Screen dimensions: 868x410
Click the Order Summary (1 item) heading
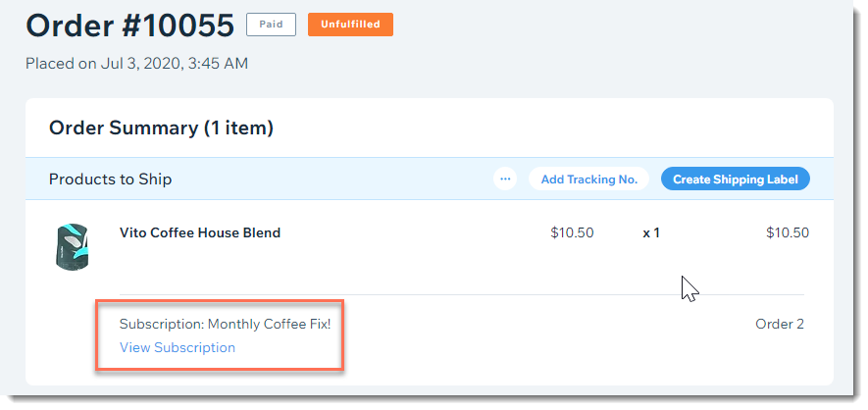pos(161,128)
